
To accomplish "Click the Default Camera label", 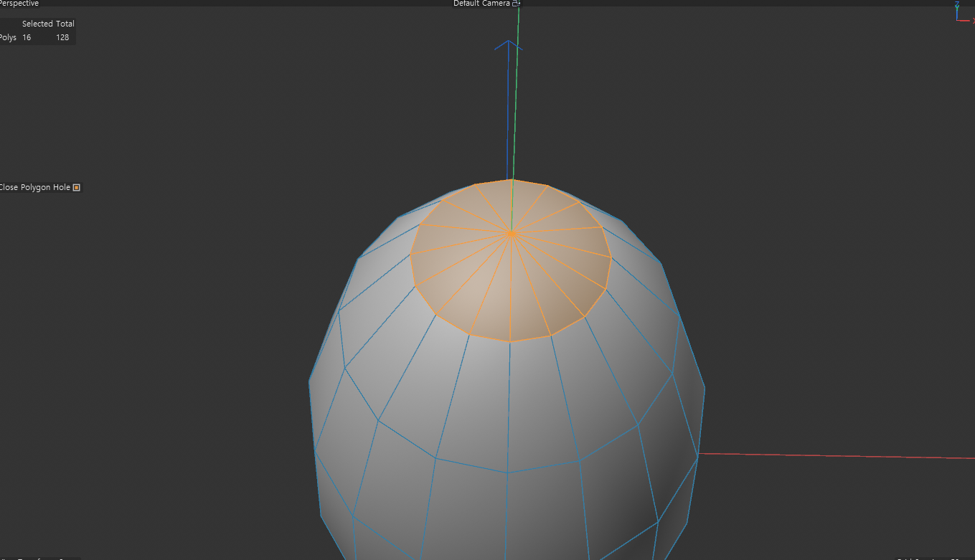I will coord(481,4).
